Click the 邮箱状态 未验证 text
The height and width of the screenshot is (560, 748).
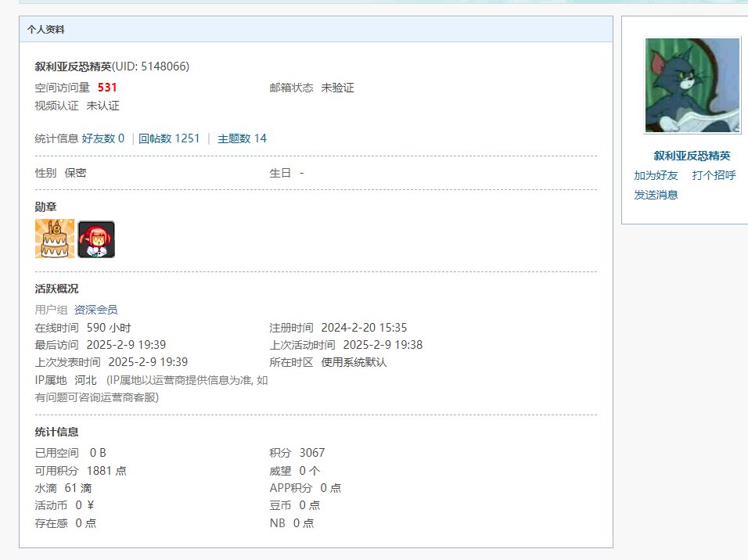[312, 88]
